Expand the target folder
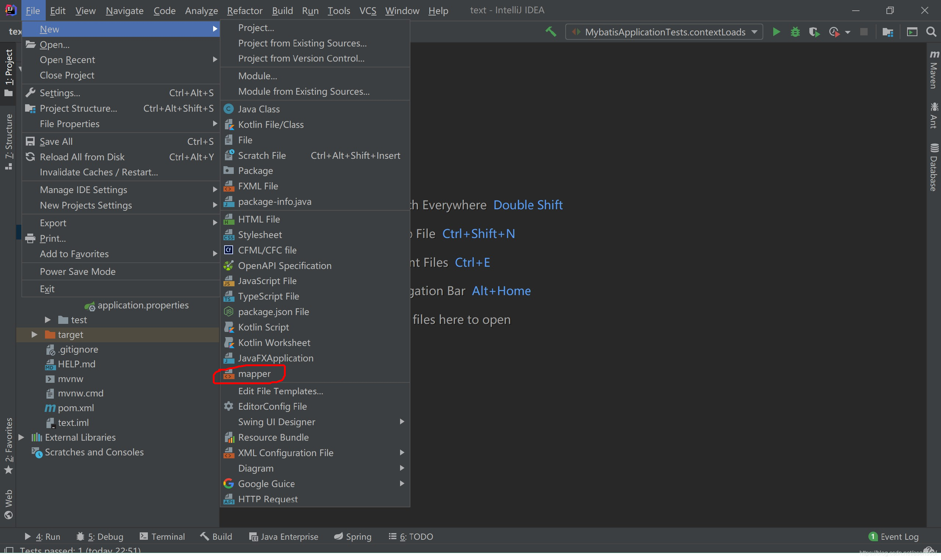The image size is (941, 560). tap(34, 335)
